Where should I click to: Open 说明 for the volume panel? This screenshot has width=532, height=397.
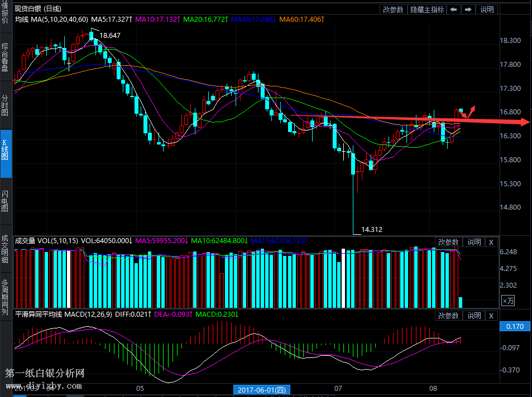474,242
